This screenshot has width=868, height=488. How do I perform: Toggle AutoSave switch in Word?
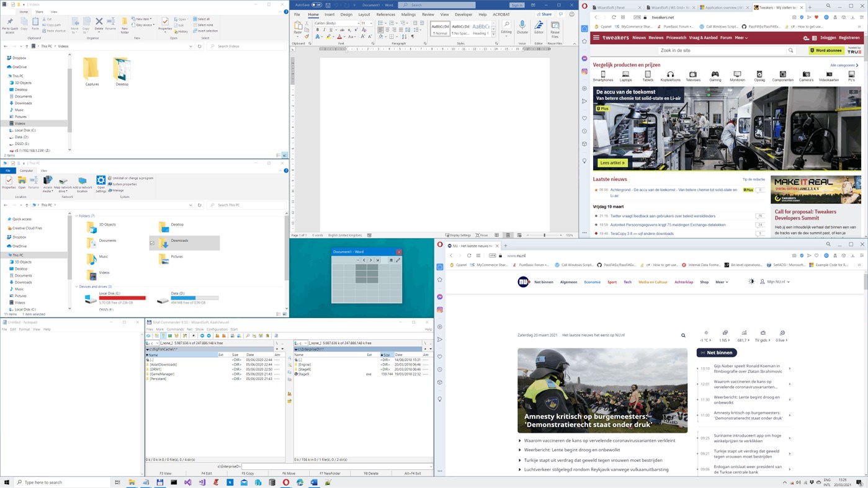pyautogui.click(x=316, y=5)
